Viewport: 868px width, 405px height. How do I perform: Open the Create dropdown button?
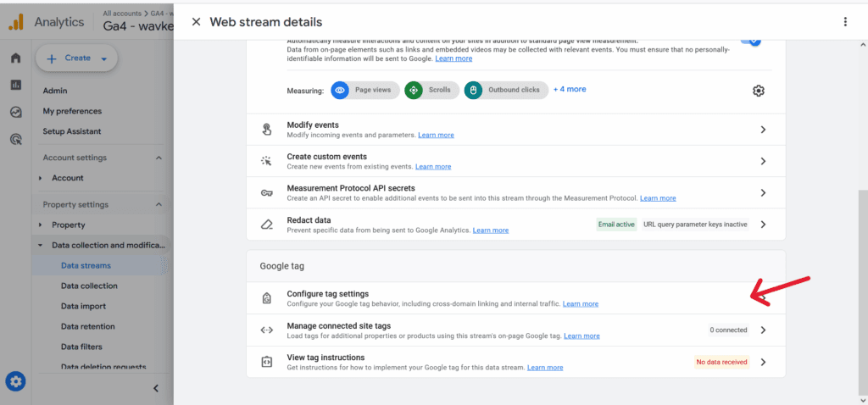click(x=77, y=58)
